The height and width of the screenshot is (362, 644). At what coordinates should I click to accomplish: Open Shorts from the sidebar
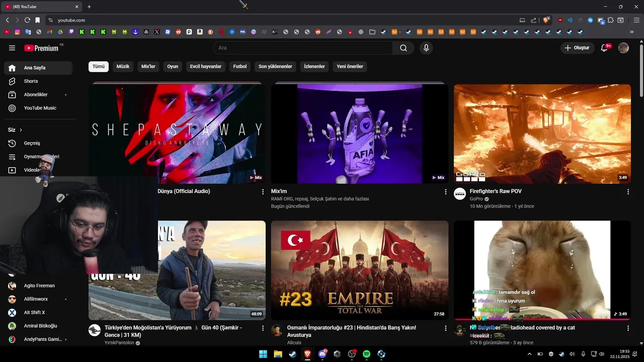[x=38, y=81]
